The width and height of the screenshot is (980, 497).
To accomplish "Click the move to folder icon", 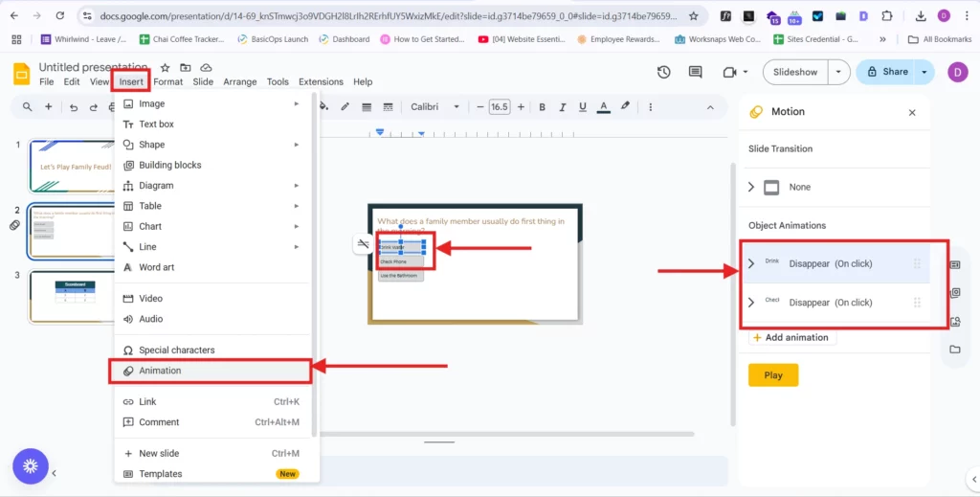I will (185, 68).
